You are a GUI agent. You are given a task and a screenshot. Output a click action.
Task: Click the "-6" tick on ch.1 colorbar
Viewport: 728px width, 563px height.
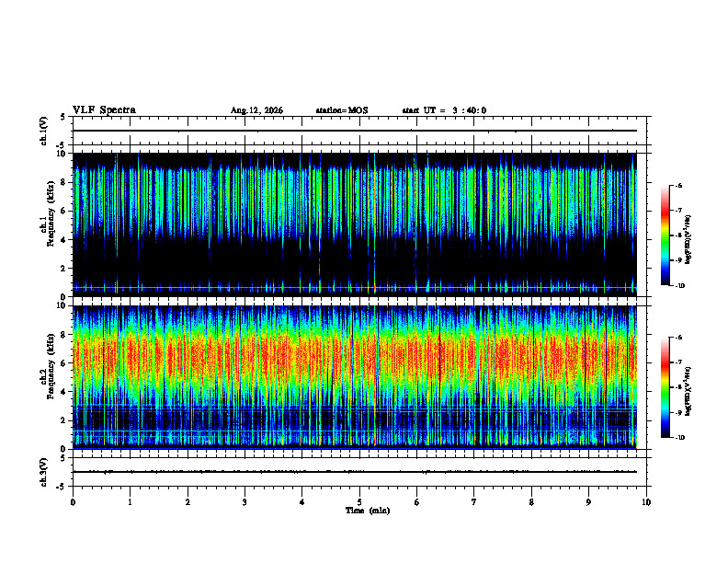point(678,185)
